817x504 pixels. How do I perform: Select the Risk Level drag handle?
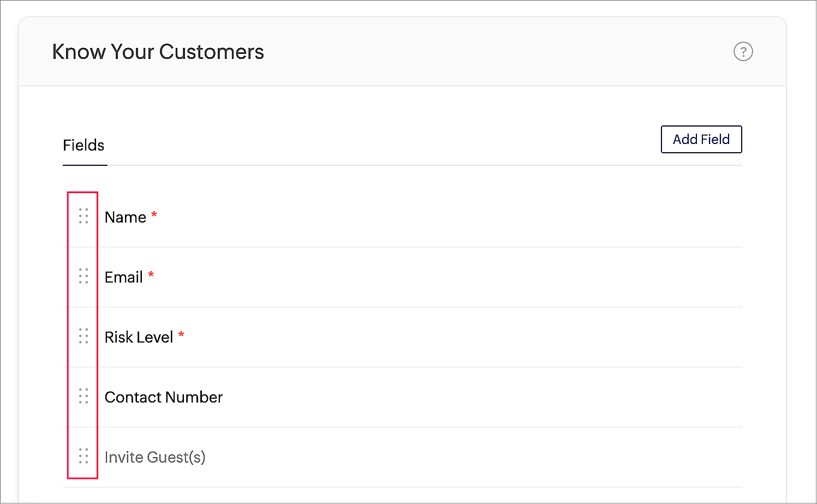point(84,337)
